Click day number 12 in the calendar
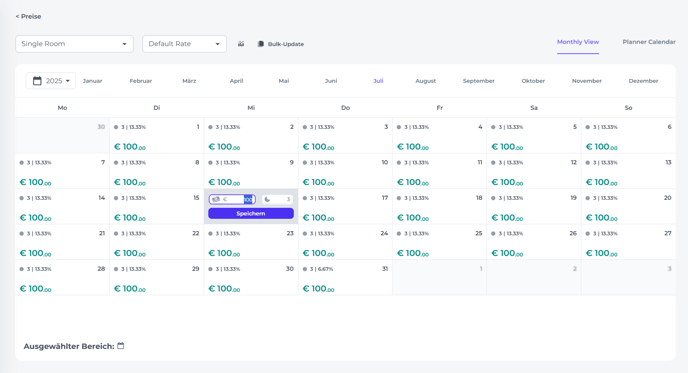This screenshot has height=373, width=688. click(573, 162)
